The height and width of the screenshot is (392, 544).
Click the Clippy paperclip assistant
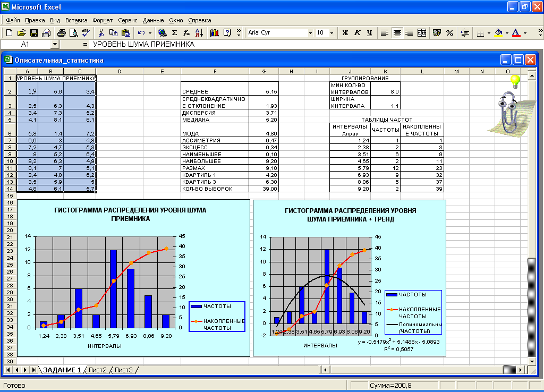click(x=509, y=112)
